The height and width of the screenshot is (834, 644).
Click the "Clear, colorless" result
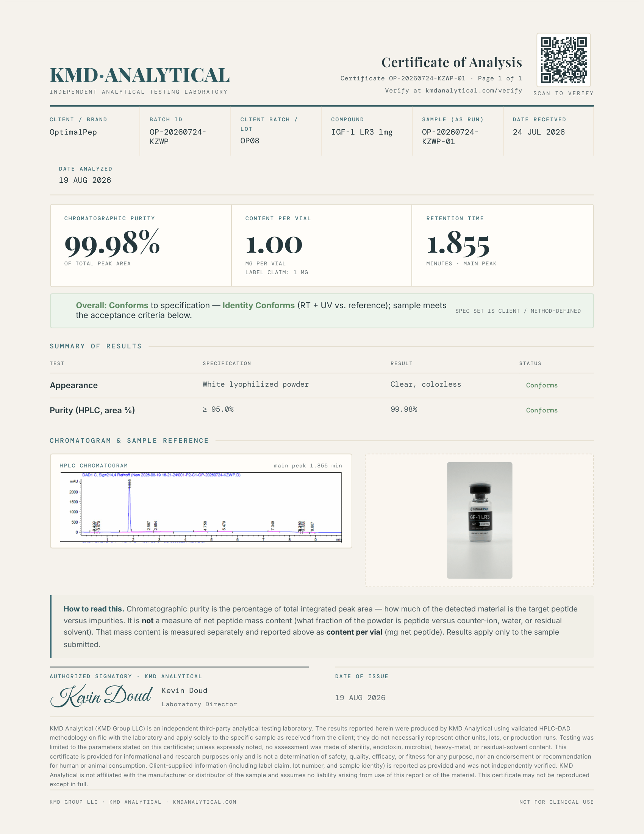[426, 384]
